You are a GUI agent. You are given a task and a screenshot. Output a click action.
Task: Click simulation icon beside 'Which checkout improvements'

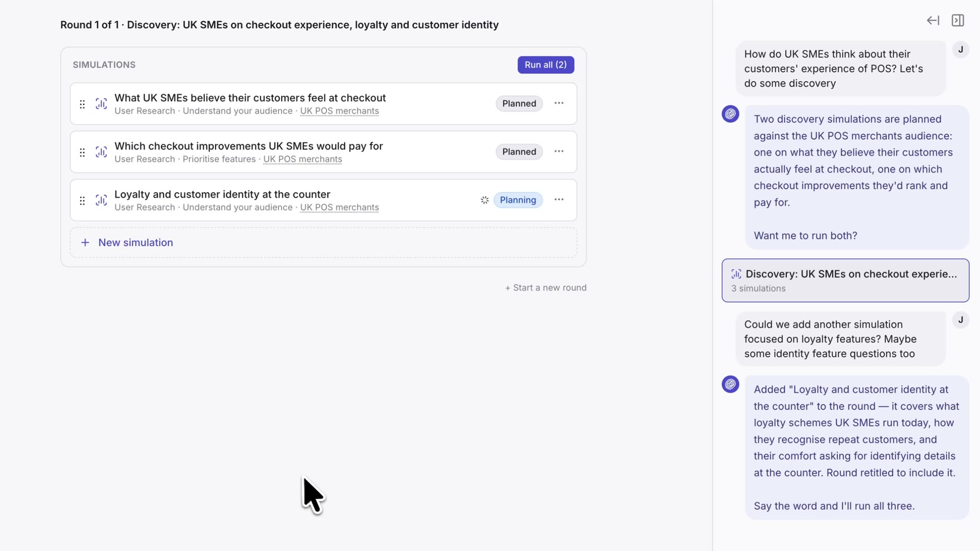point(101,152)
